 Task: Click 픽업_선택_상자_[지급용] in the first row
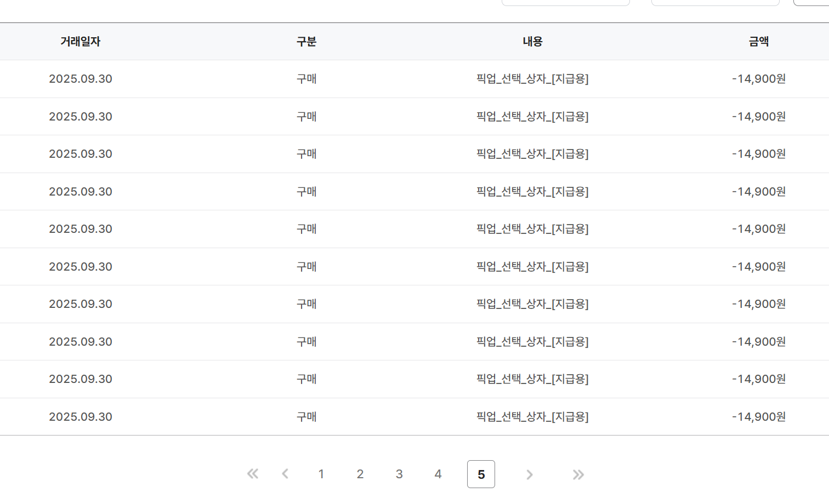pos(532,79)
